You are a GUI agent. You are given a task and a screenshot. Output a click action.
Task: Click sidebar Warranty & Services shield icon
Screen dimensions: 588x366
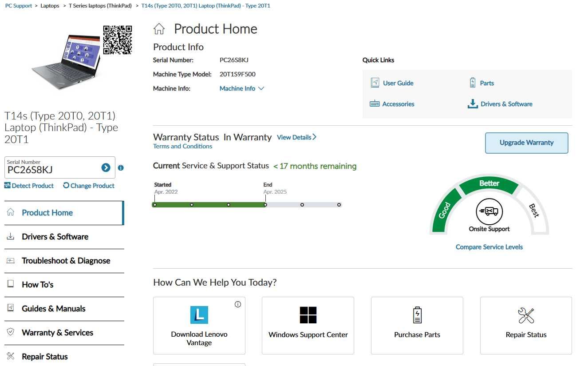(x=11, y=332)
